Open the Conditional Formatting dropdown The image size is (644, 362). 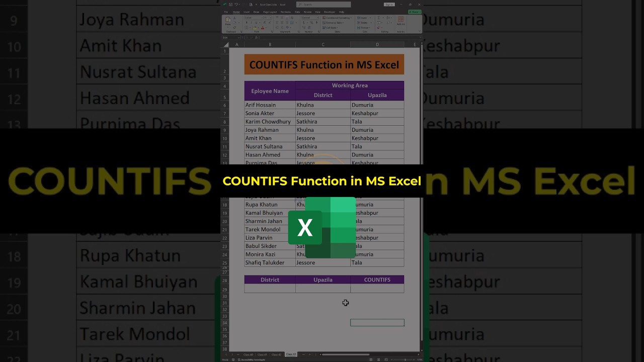coord(337,18)
